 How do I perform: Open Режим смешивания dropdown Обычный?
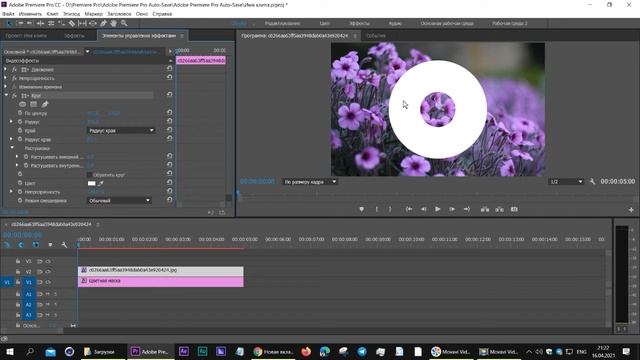click(x=119, y=200)
